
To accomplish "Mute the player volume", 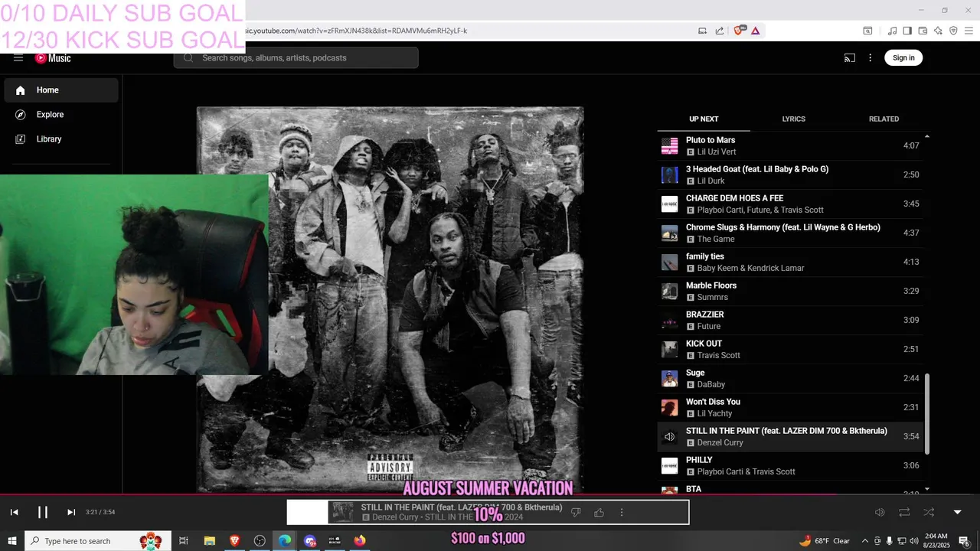I will pyautogui.click(x=880, y=512).
